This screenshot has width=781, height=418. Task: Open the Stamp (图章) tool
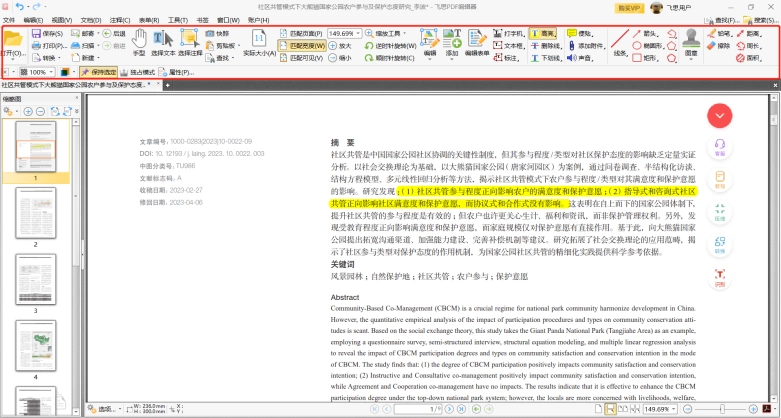click(x=691, y=43)
